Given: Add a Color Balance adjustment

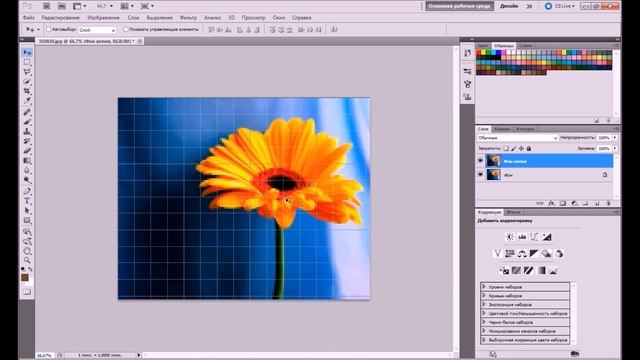Looking at the screenshot, I should point(522,253).
